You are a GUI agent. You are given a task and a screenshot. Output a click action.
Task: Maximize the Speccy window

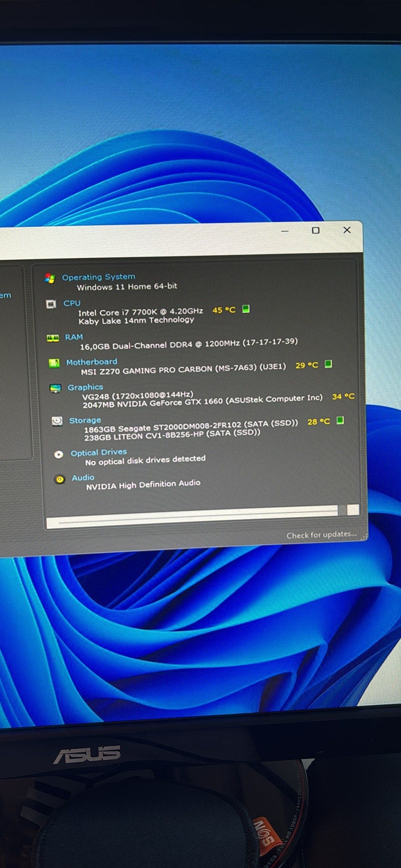[315, 230]
